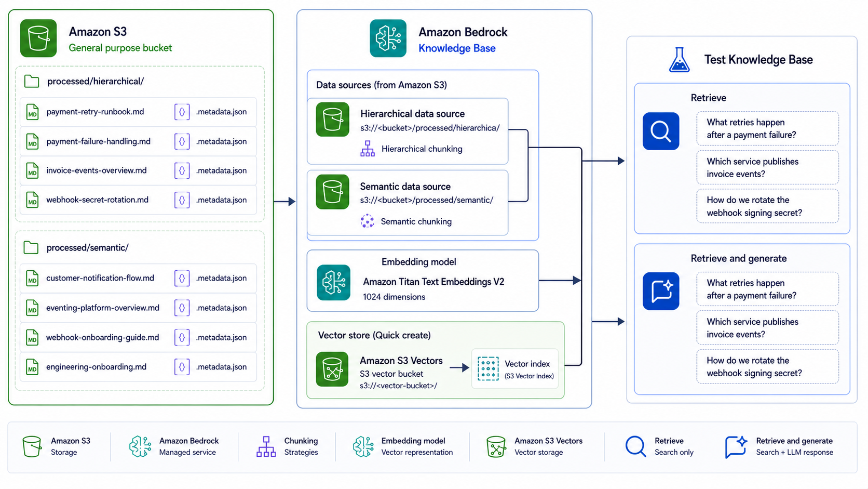Click the Test Knowledge Base flask icon
This screenshot has height=489, width=868.
point(679,59)
